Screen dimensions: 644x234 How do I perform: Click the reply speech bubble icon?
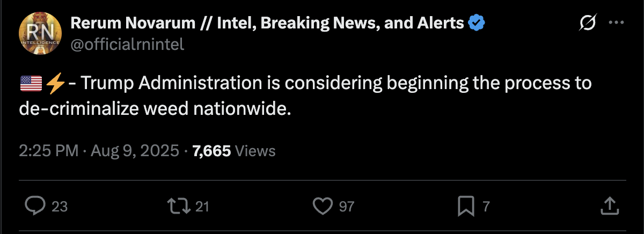(35, 206)
